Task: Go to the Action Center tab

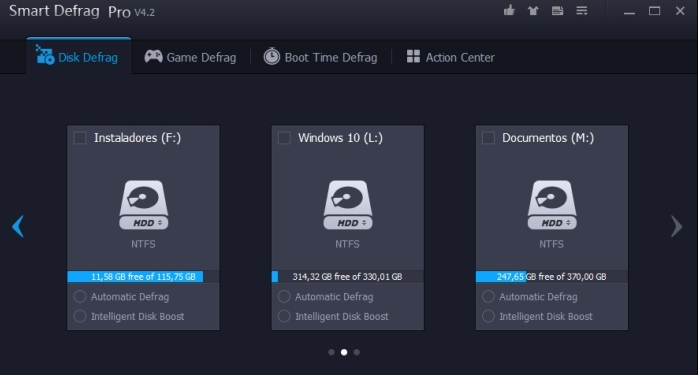Action: pos(451,57)
